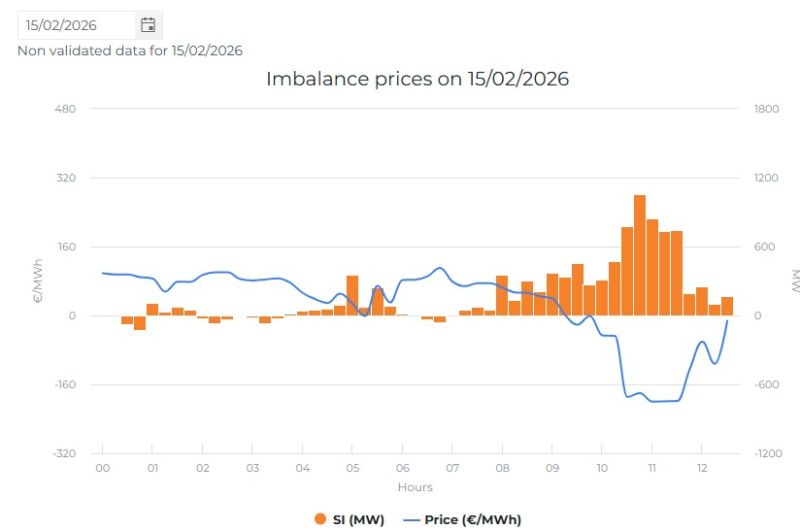Select the tallest orange SI bar before hour 11
This screenshot has width=800, height=530.
[640, 255]
